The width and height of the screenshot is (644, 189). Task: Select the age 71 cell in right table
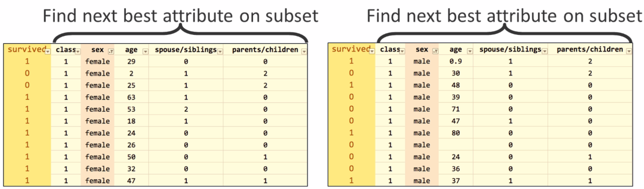tap(456, 109)
